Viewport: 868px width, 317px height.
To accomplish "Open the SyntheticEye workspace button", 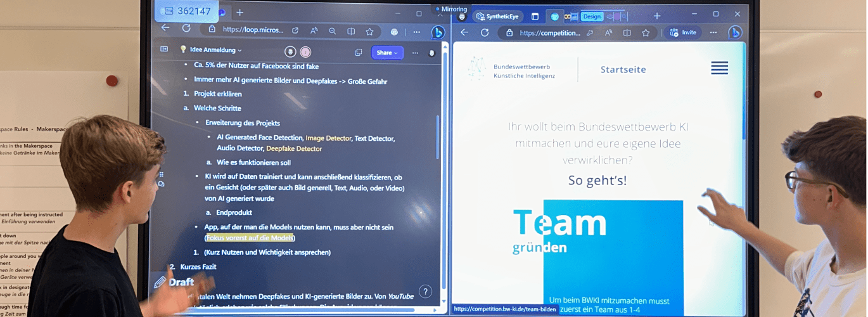I will tap(498, 16).
